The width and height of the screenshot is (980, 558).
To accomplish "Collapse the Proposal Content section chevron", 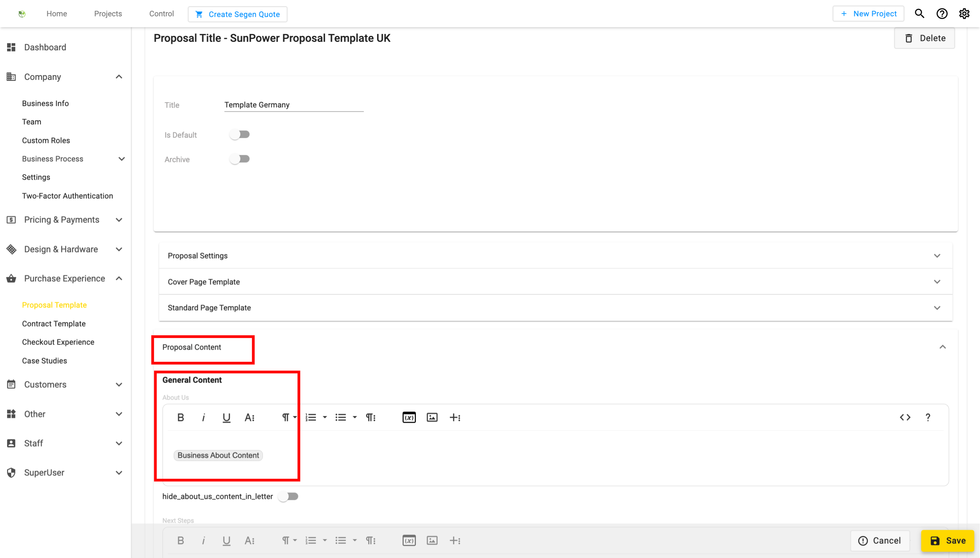I will pyautogui.click(x=943, y=347).
